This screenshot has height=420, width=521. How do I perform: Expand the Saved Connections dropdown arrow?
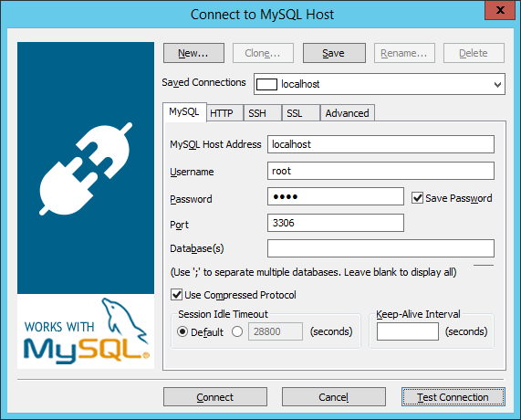click(x=497, y=85)
